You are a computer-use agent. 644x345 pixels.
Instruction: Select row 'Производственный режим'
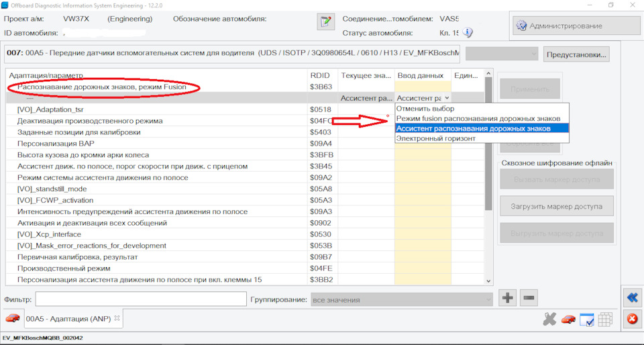[x=245, y=268]
